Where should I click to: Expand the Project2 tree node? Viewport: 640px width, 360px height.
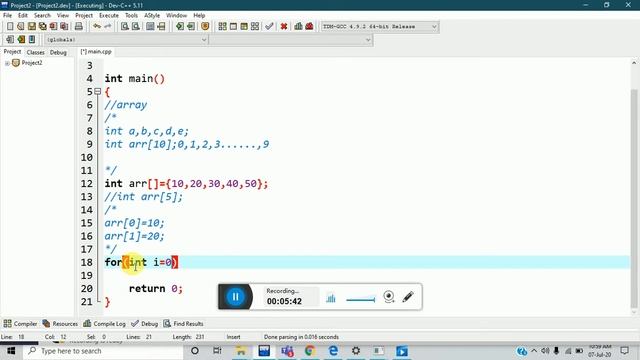pyautogui.click(x=7, y=63)
